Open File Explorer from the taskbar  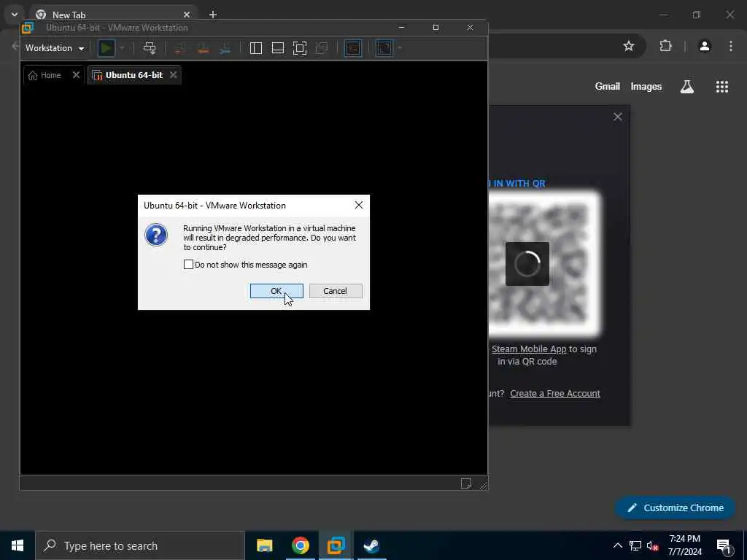pos(264,545)
